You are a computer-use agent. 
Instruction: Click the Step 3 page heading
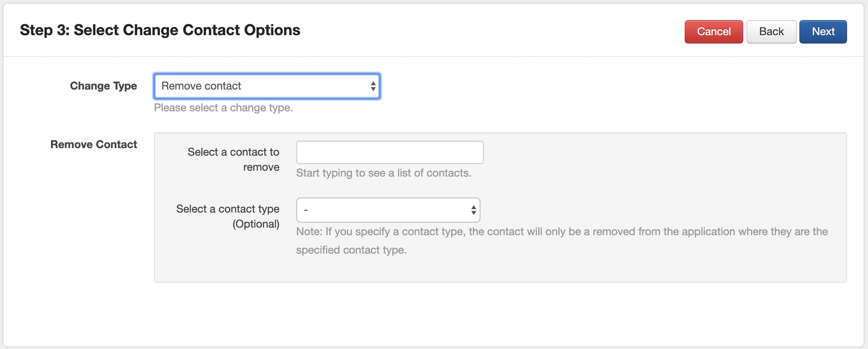[x=160, y=30]
